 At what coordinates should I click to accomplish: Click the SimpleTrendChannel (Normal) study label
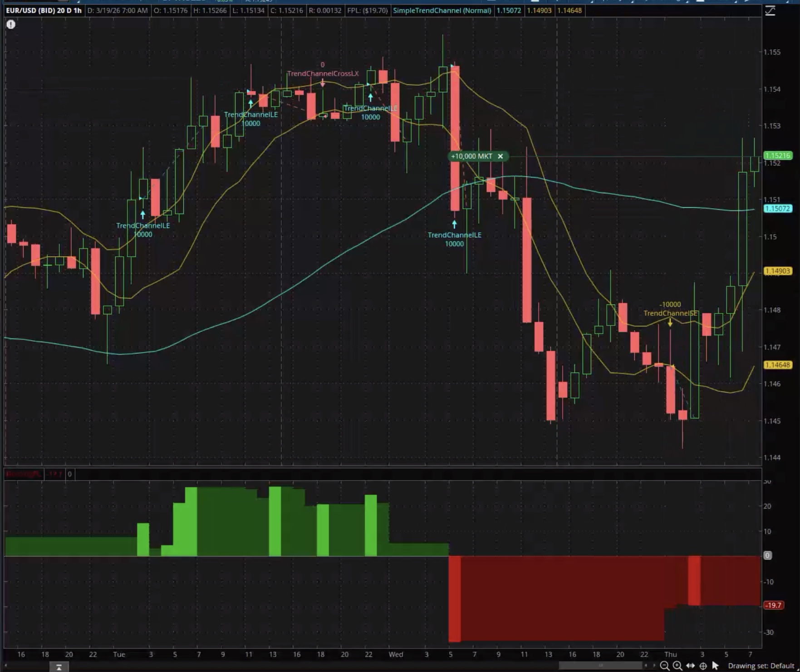click(x=442, y=10)
